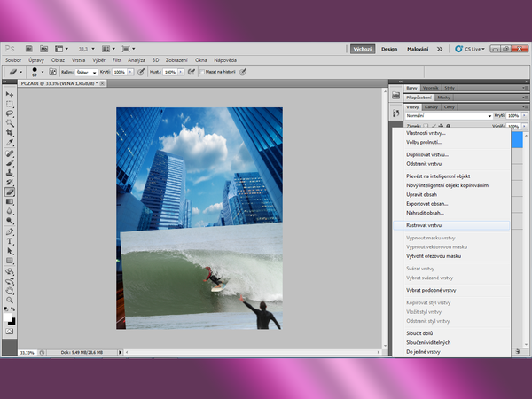Open the Režim brush mode dropdown
This screenshot has width=532, height=399.
(88, 71)
